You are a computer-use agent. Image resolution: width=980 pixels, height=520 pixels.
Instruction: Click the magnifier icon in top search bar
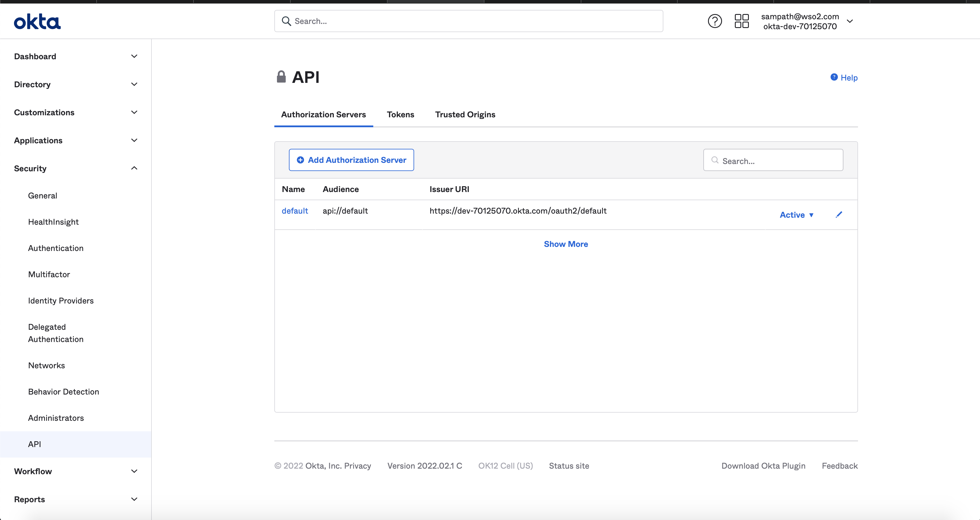click(286, 21)
